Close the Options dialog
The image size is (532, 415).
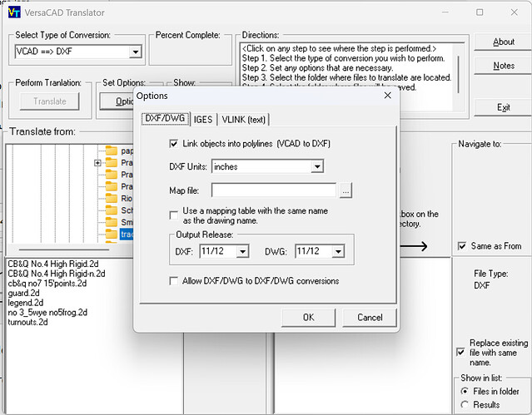coord(386,96)
